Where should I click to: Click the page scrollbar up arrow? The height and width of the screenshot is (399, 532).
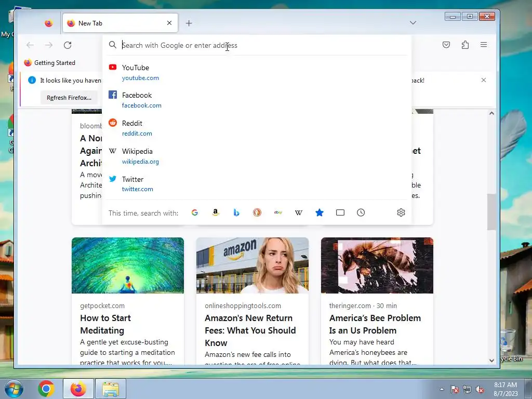491,113
